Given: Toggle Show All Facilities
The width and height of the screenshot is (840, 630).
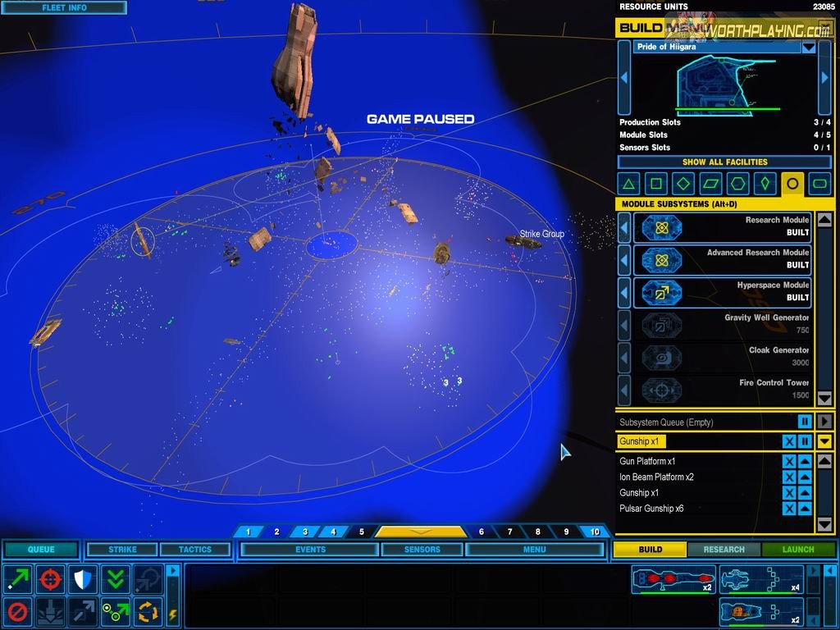Looking at the screenshot, I should pyautogui.click(x=724, y=162).
